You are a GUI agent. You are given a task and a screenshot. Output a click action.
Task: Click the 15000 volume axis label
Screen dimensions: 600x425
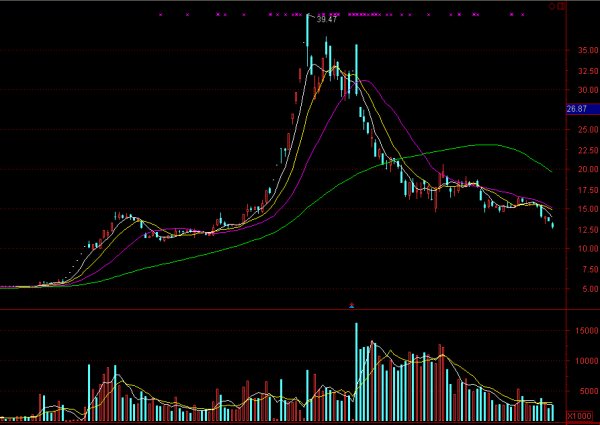click(x=580, y=329)
